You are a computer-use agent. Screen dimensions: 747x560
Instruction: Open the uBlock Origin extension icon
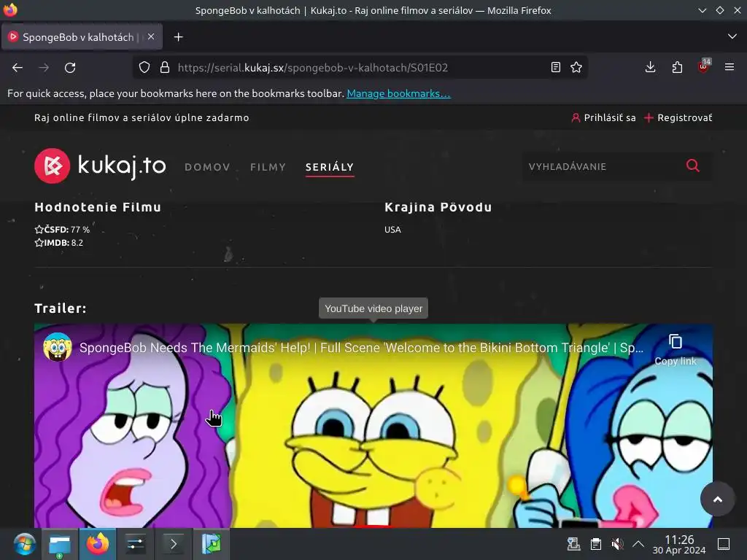tap(704, 66)
